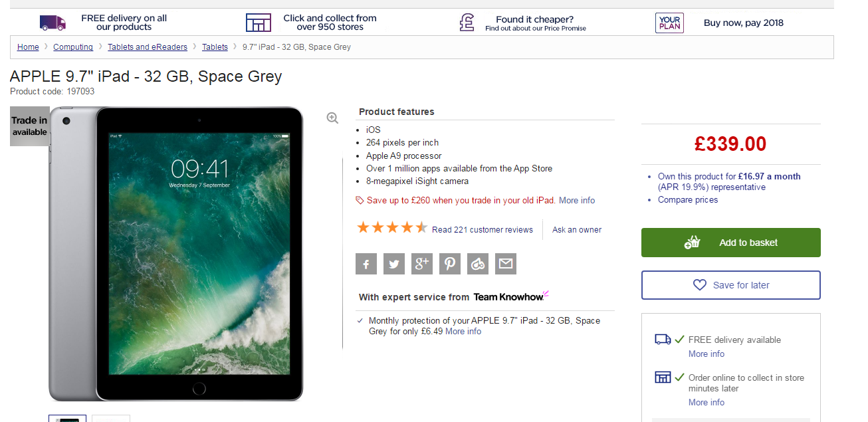Viewport: 868px width, 422px height.
Task: Navigate to the Home breadcrumb
Action: click(x=28, y=47)
